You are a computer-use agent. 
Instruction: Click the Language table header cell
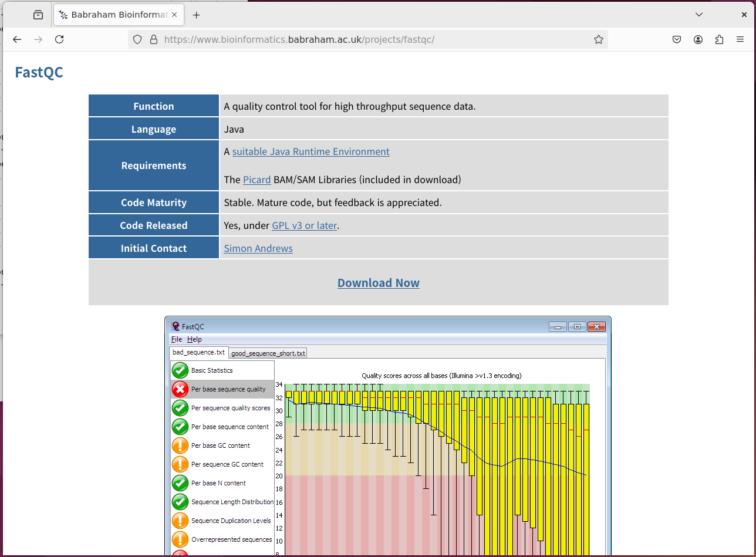coord(154,129)
